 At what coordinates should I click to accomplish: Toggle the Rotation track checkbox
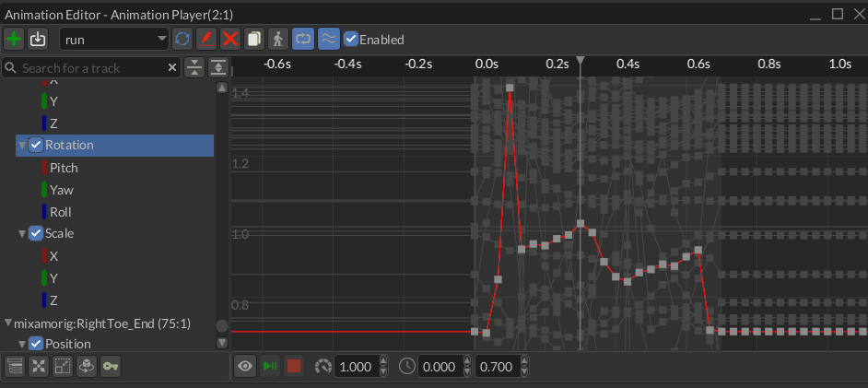[35, 145]
